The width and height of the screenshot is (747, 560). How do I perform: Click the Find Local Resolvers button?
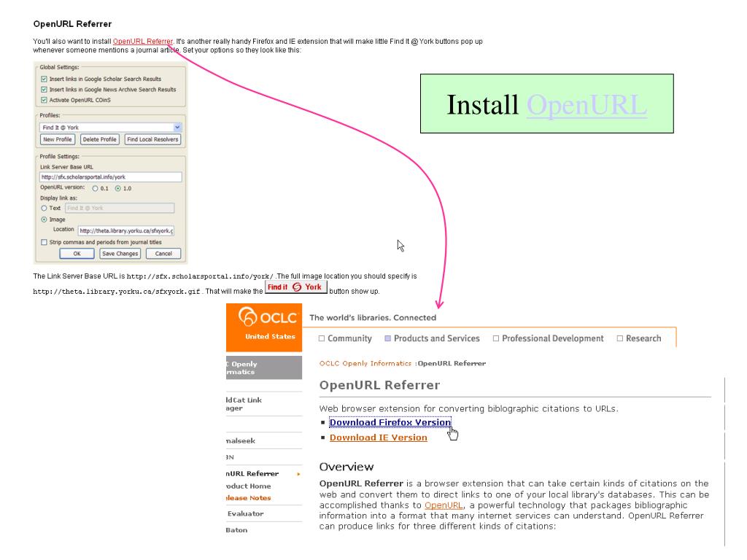pos(152,139)
